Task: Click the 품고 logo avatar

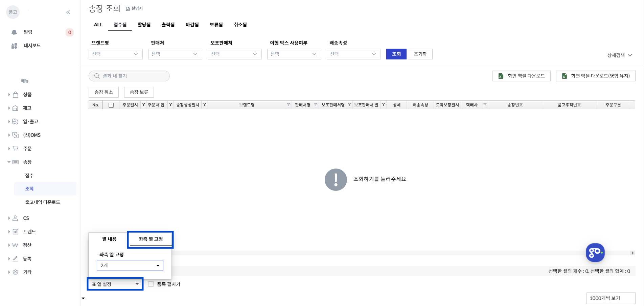Action: point(13,12)
